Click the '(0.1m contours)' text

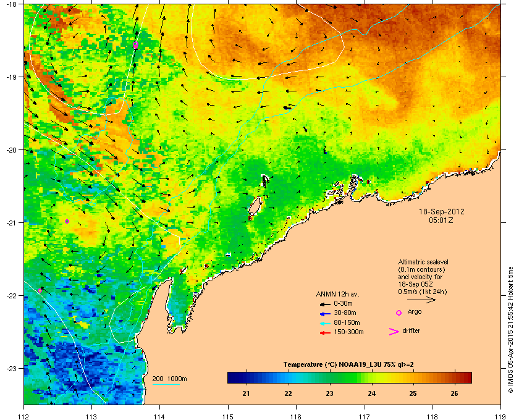pos(421,269)
